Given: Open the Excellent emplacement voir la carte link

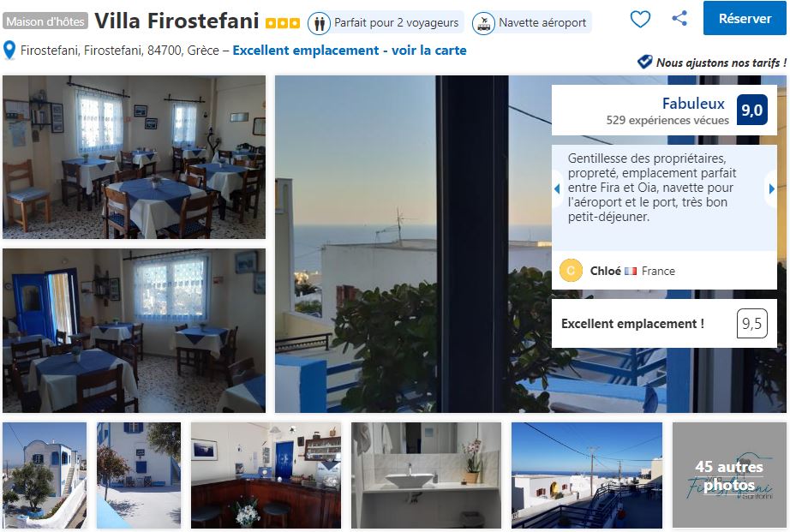Looking at the screenshot, I should 349,51.
